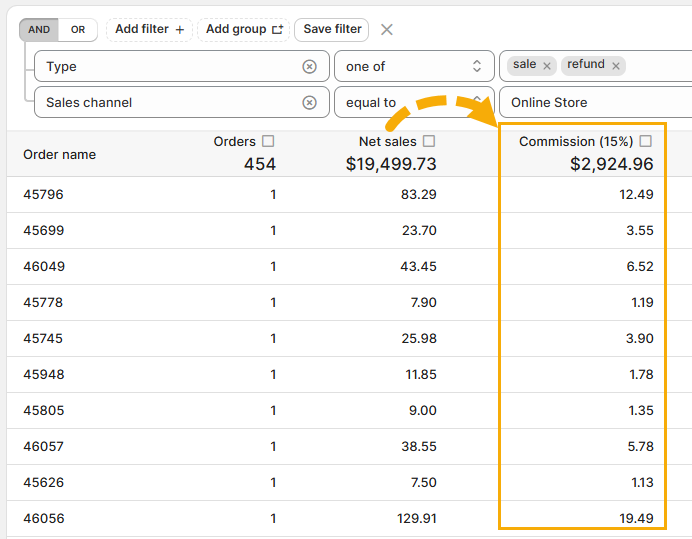
Task: Open the 'one of' operator dropdown
Action: (x=413, y=67)
